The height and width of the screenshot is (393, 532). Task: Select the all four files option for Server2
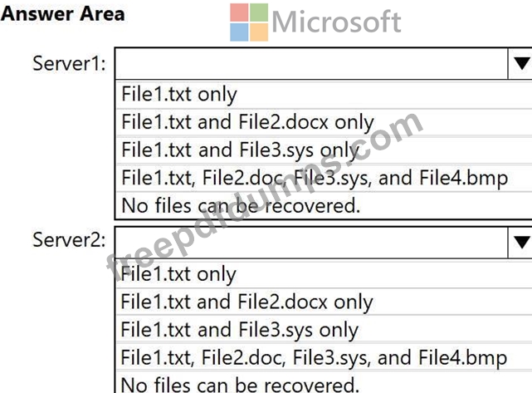tap(314, 358)
